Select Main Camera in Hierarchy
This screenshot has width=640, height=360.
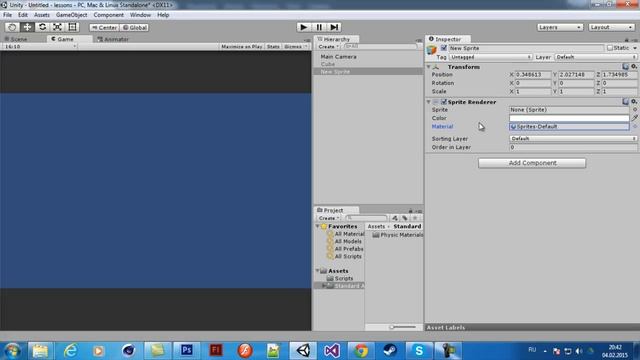[338, 57]
